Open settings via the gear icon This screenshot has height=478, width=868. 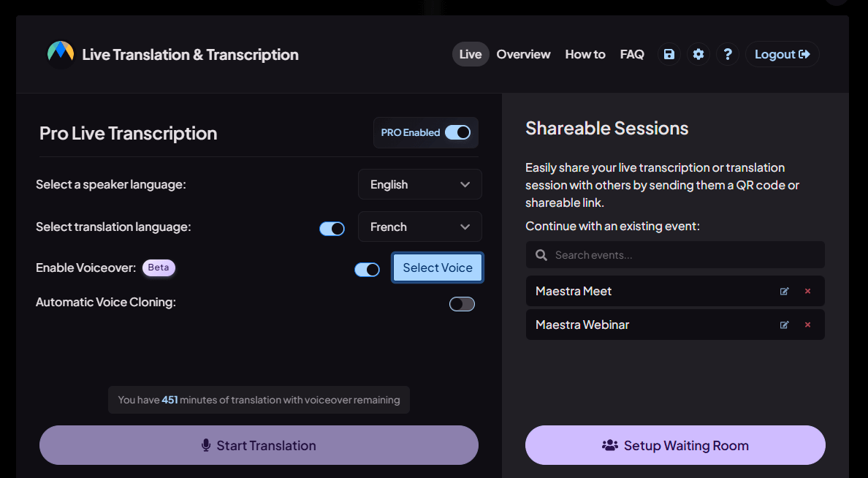pos(698,54)
